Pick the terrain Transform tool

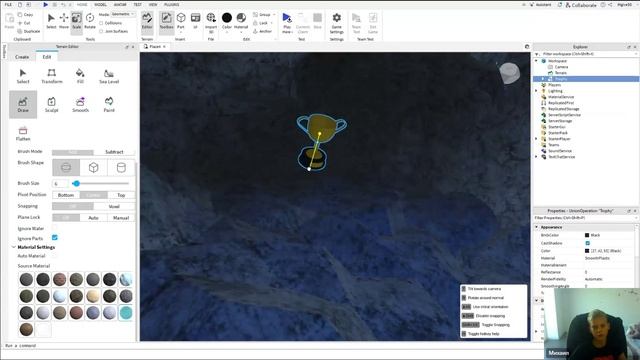[x=52, y=76]
